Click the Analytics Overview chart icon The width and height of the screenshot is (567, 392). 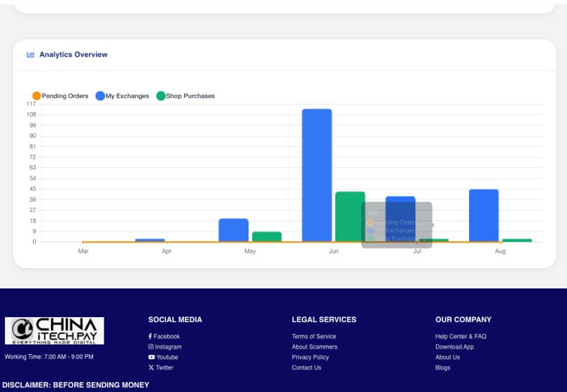coord(31,55)
